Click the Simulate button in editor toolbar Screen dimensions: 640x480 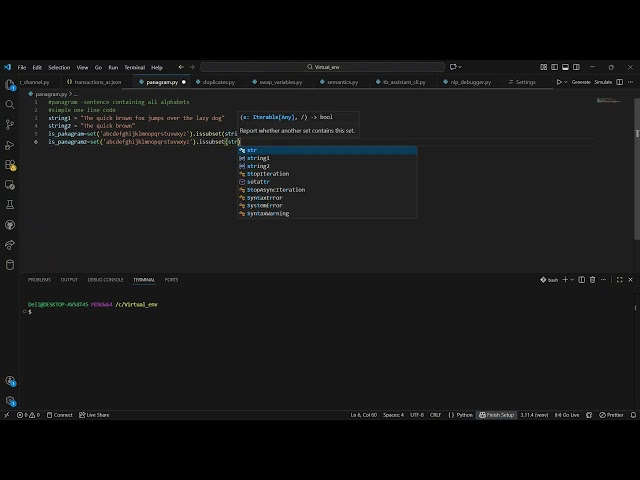(x=603, y=82)
